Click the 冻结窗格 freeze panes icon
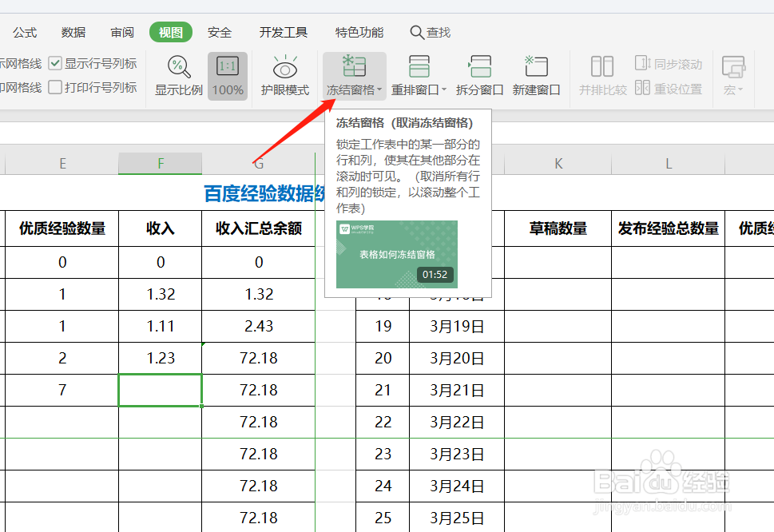 pyautogui.click(x=353, y=68)
